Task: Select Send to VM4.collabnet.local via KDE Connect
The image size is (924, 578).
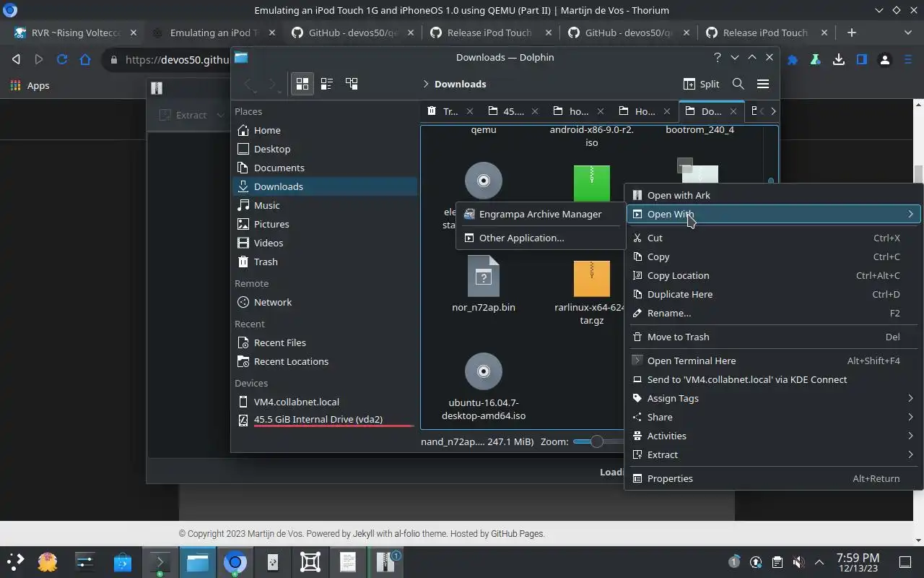Action: (x=773, y=379)
